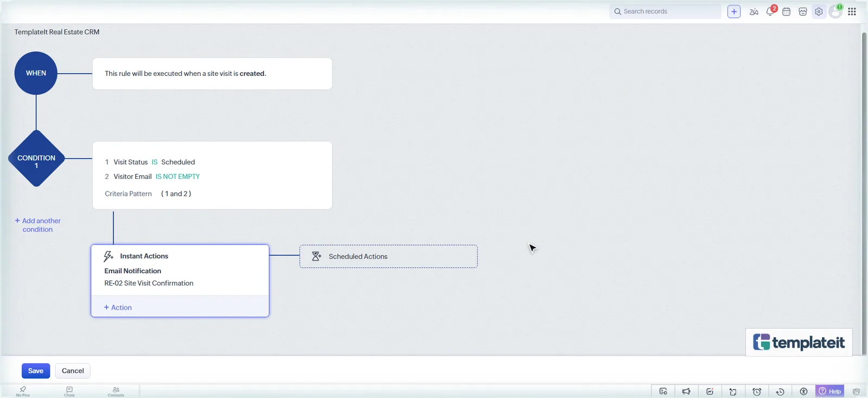The height and width of the screenshot is (398, 868).
Task: Open Chats in bottom bar
Action: tap(69, 391)
